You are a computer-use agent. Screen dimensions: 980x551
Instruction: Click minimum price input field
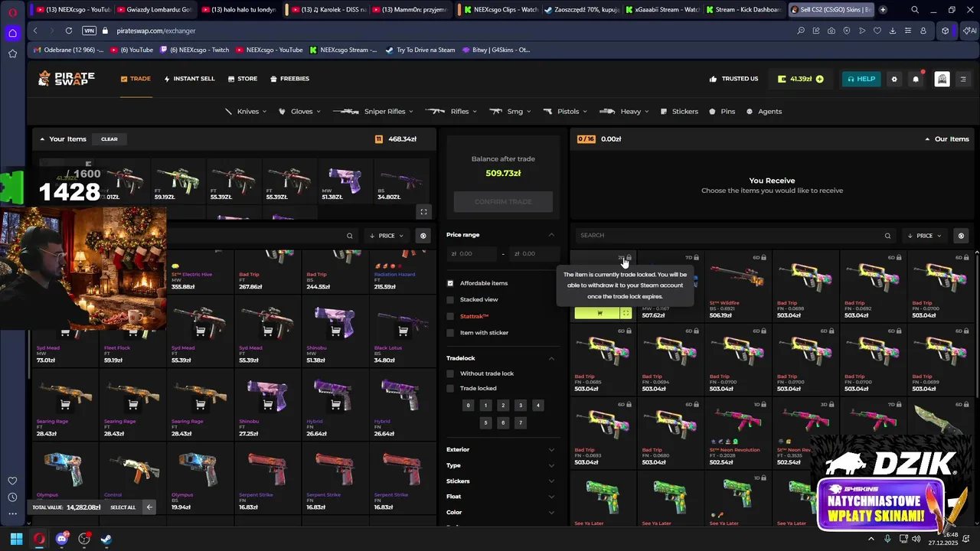tap(471, 253)
